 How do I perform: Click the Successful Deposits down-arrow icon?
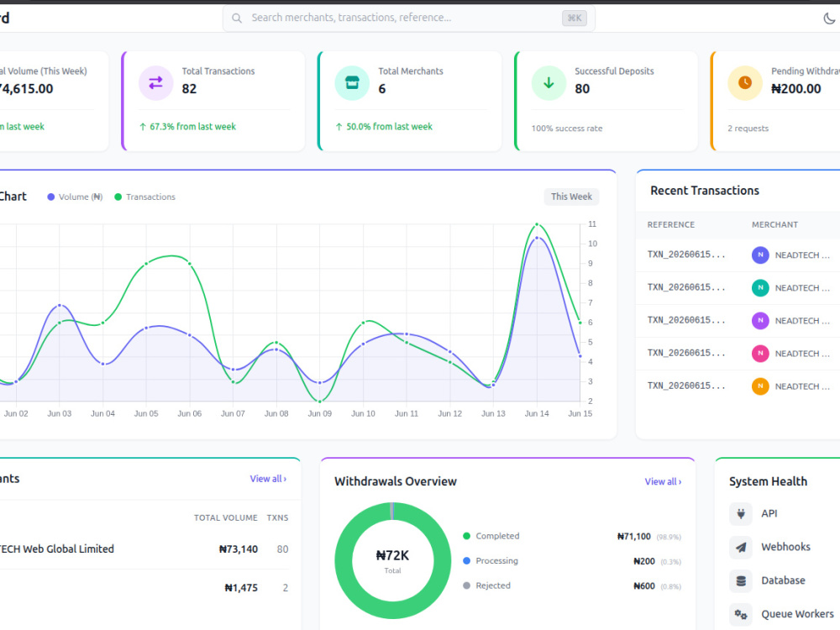[x=549, y=83]
